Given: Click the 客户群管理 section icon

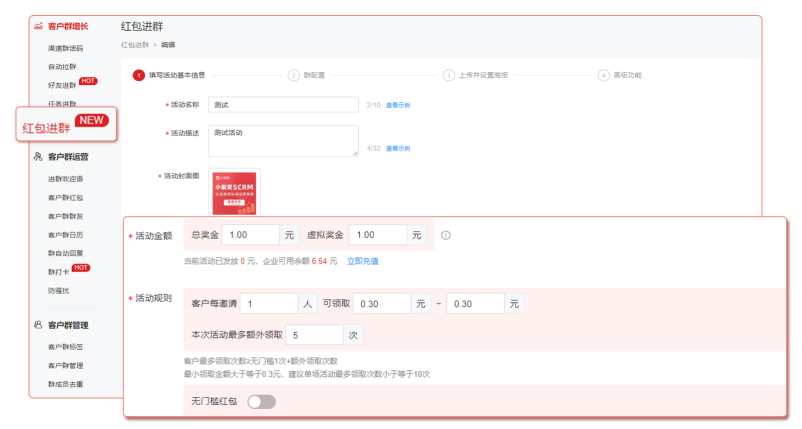Looking at the screenshot, I should coord(38,325).
